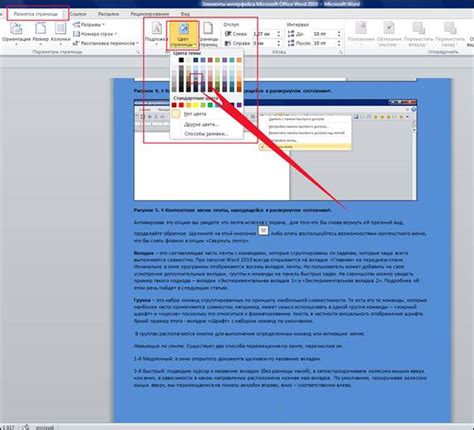Choose Способы заливки... fill effects option

(x=206, y=134)
